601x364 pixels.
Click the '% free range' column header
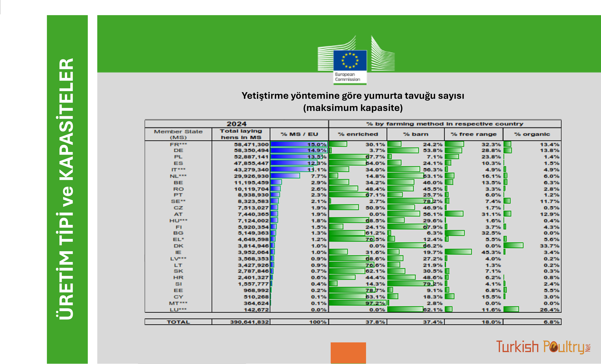coord(473,134)
